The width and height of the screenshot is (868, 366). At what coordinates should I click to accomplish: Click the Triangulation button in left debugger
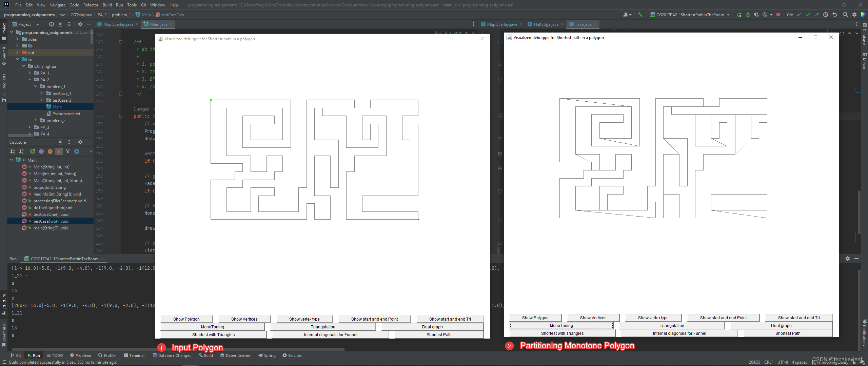pyautogui.click(x=323, y=327)
